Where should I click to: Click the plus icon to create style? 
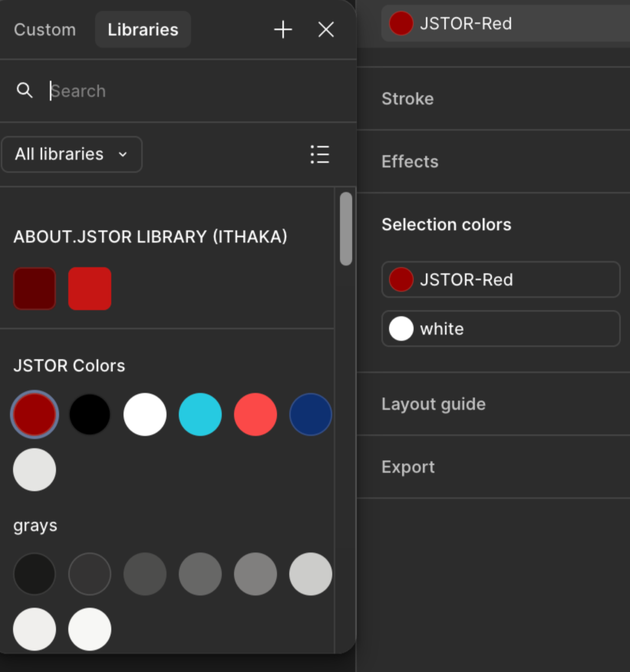283,30
